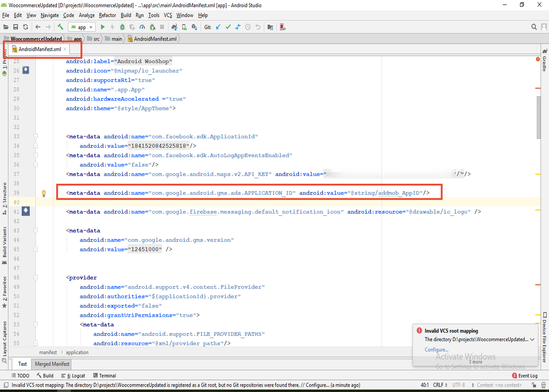Collapse the provider tag fold on line 48
Image resolution: width=549 pixels, height=392 pixels.
coord(36,278)
